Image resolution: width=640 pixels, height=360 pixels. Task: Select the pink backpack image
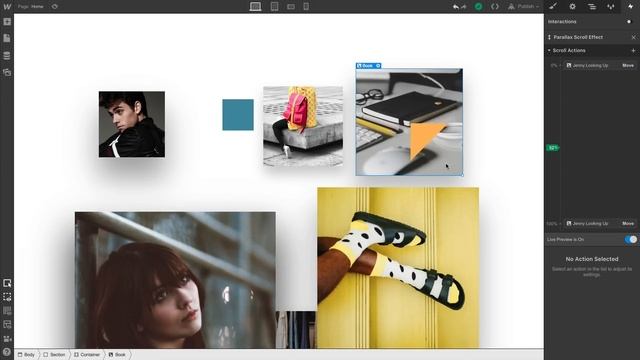point(303,126)
